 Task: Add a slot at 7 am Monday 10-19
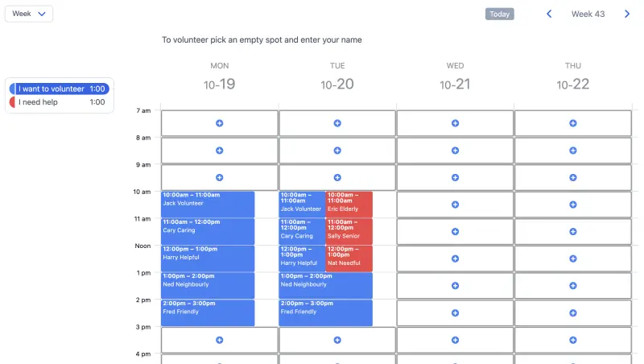coord(219,123)
